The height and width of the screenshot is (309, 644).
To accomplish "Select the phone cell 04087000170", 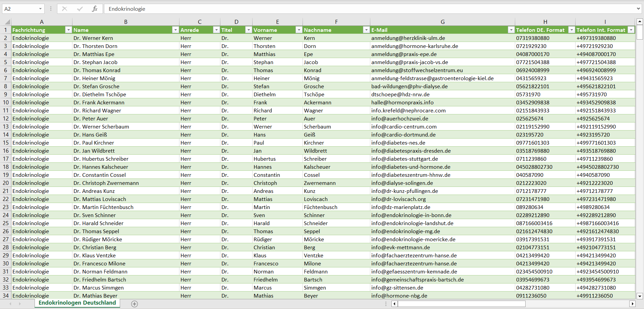I will [x=545, y=54].
